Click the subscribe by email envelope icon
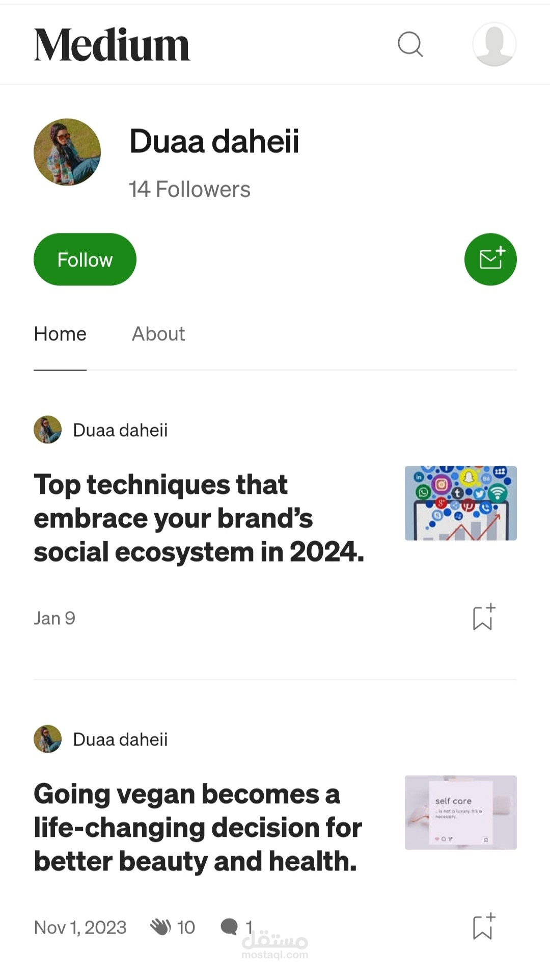Screen dimensions: 550x980 (x=490, y=259)
